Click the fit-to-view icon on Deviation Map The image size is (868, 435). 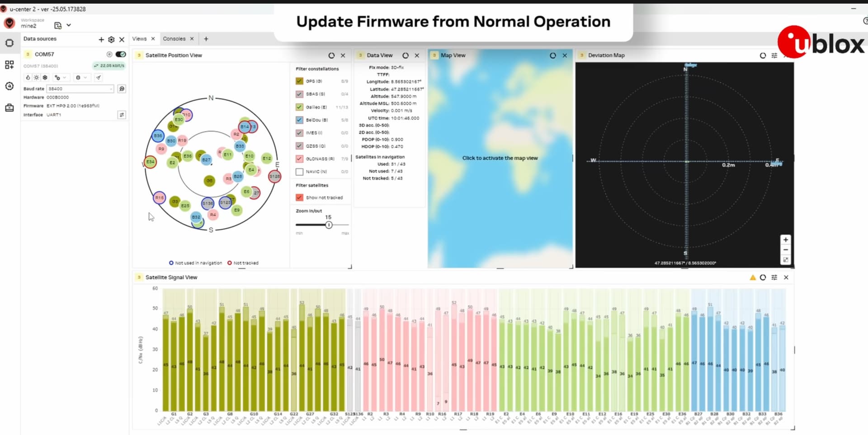point(786,260)
